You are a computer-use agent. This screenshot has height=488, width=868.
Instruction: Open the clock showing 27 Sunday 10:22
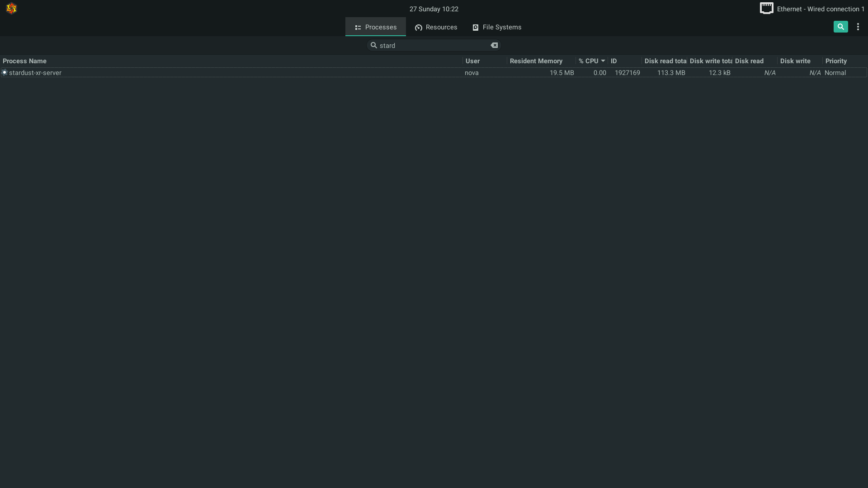[x=434, y=9]
